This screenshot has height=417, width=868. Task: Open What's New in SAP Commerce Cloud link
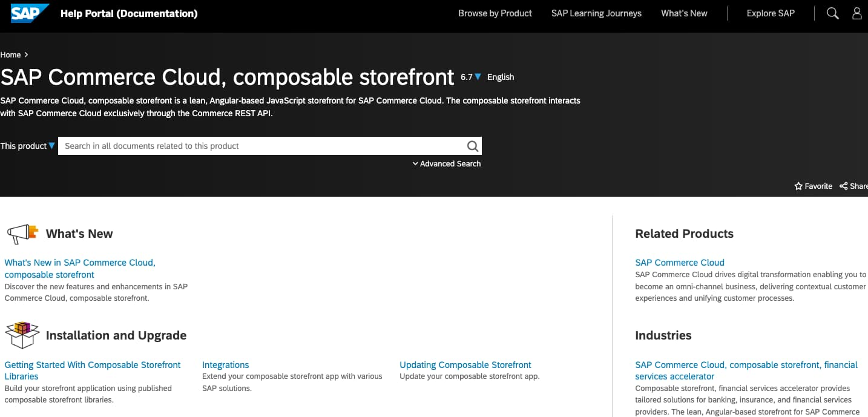(80, 269)
